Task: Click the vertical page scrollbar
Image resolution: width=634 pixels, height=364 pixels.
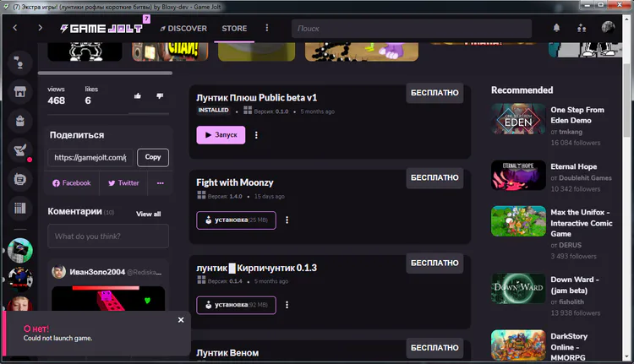Action: pyautogui.click(x=626, y=101)
